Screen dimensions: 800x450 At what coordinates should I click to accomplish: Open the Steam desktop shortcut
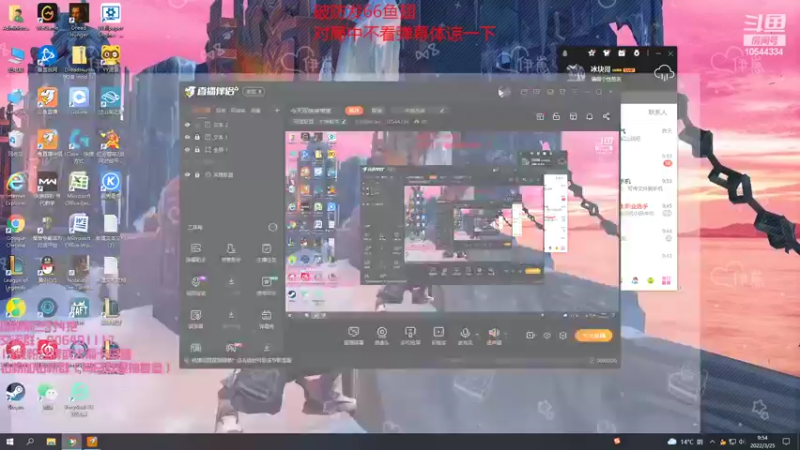pos(16,396)
